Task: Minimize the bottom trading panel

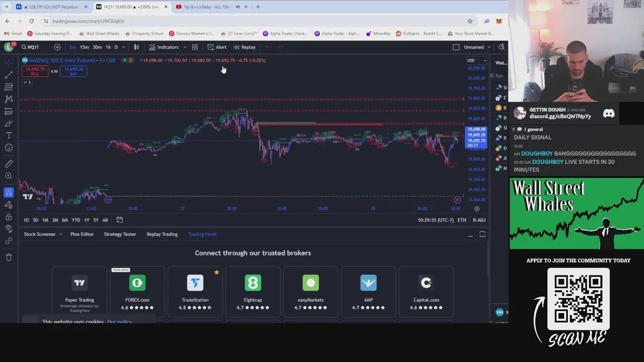Action: [x=470, y=234]
